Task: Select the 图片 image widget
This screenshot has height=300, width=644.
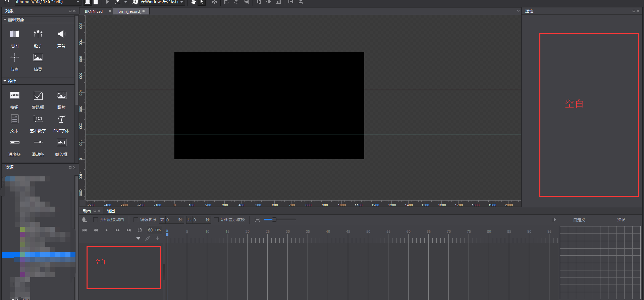Action: [61, 100]
